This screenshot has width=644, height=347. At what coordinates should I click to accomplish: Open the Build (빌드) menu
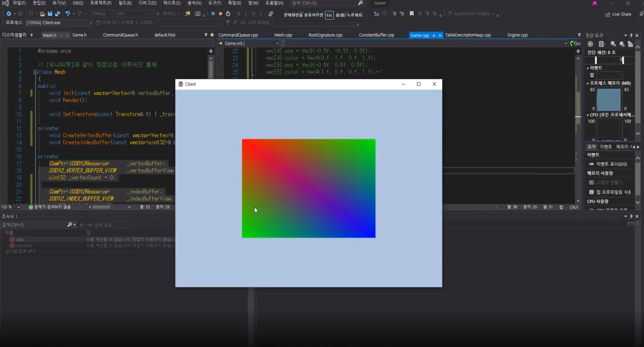pyautogui.click(x=125, y=3)
